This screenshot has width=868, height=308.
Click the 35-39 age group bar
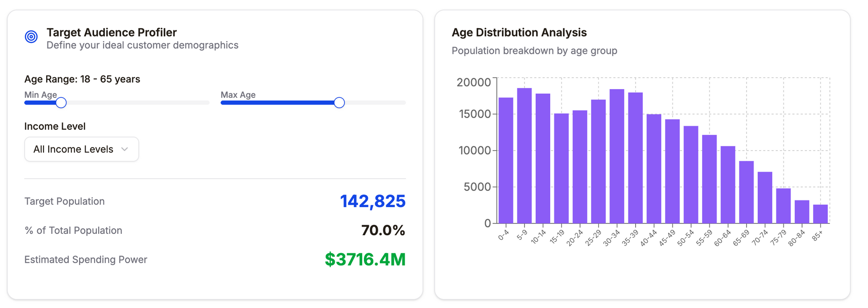(x=636, y=158)
